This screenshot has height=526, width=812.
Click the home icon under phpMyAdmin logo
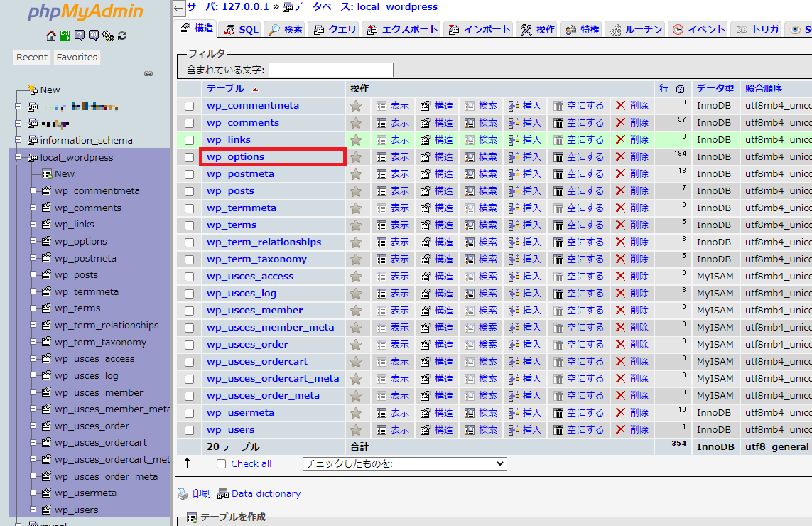click(50, 36)
